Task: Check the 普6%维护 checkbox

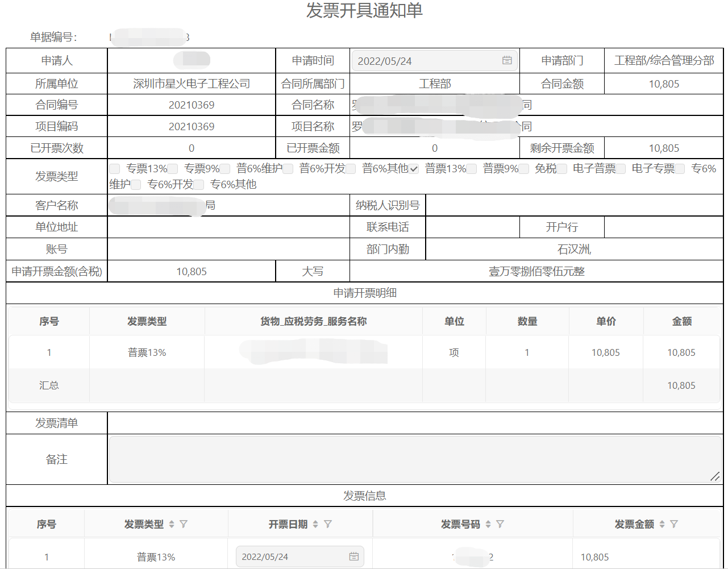Action: point(225,169)
